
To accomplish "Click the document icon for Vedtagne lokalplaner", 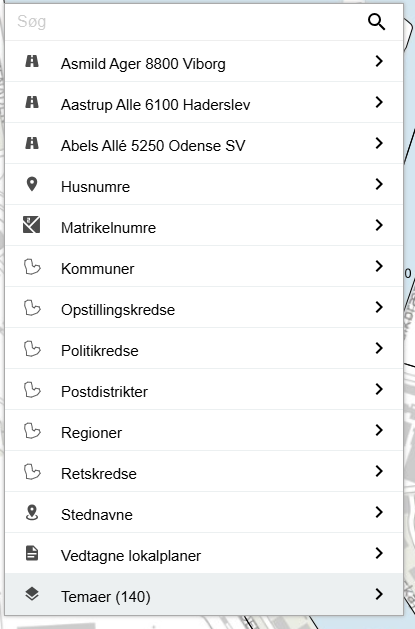I will [32, 554].
